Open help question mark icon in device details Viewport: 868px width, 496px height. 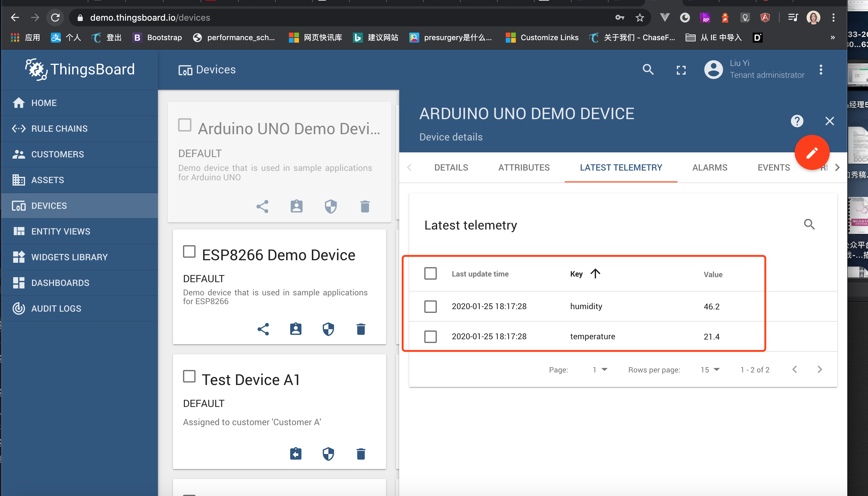click(x=797, y=121)
